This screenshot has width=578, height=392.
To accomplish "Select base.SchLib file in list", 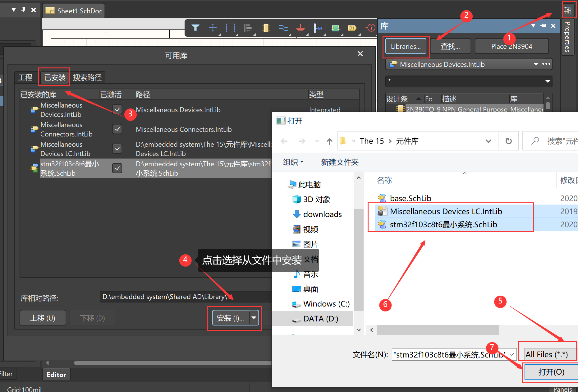I will coord(410,198).
